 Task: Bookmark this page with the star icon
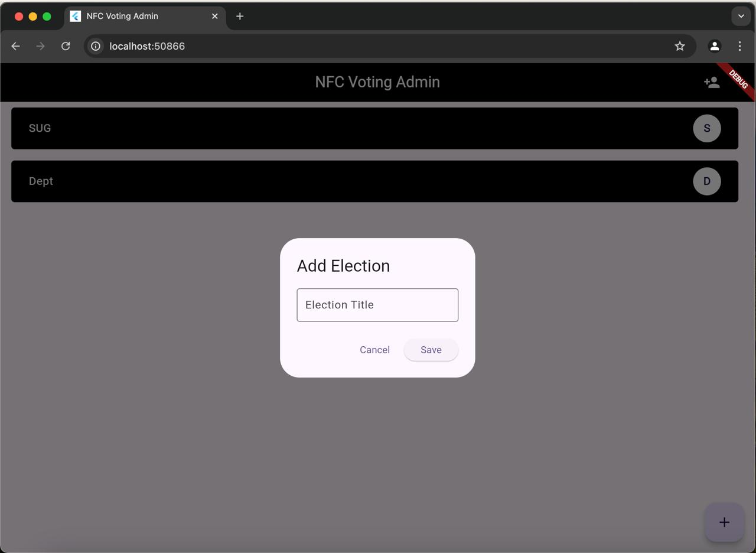680,46
